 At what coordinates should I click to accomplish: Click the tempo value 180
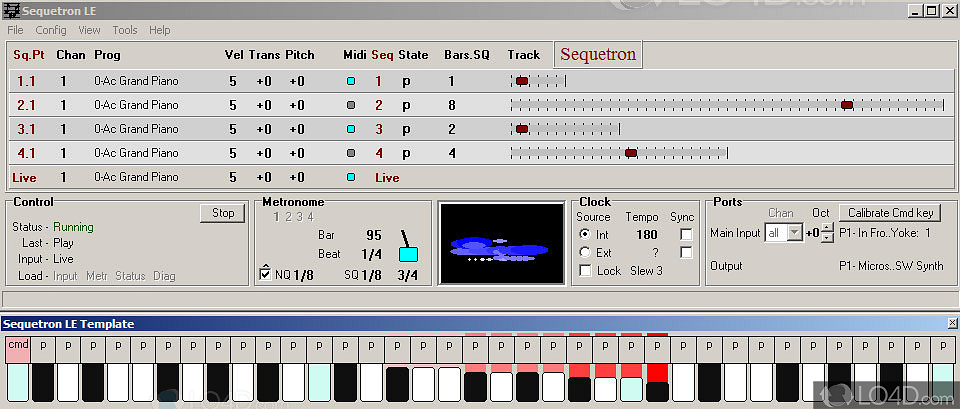[647, 235]
